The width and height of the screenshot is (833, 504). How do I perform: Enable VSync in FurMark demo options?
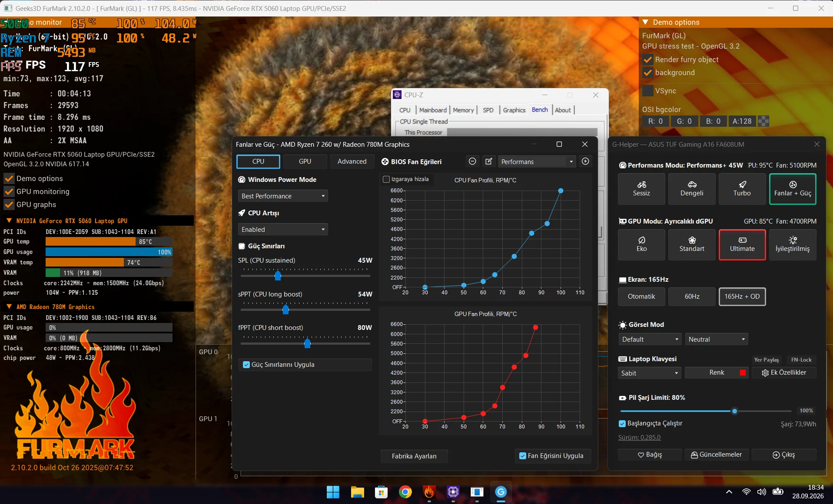click(x=647, y=91)
